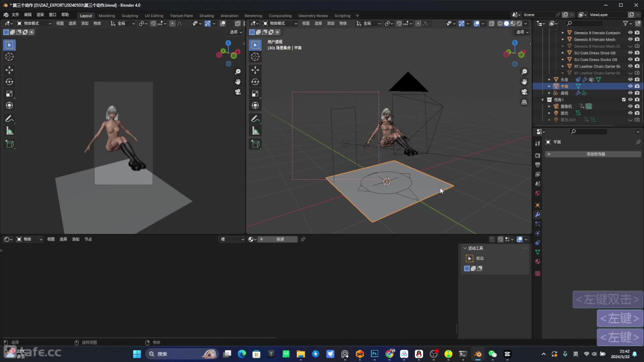Click camera view icon in right viewport
Viewport: 644px width, 362px height.
tap(524, 92)
